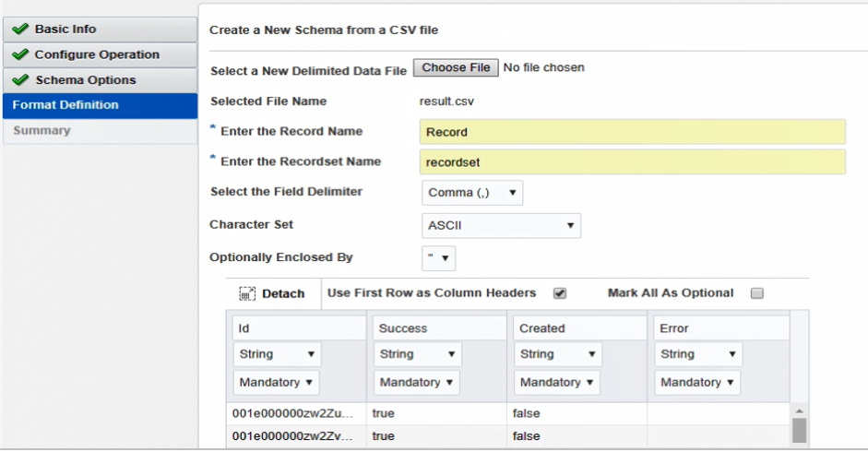
Task: Click the Choose File button
Action: [456, 67]
